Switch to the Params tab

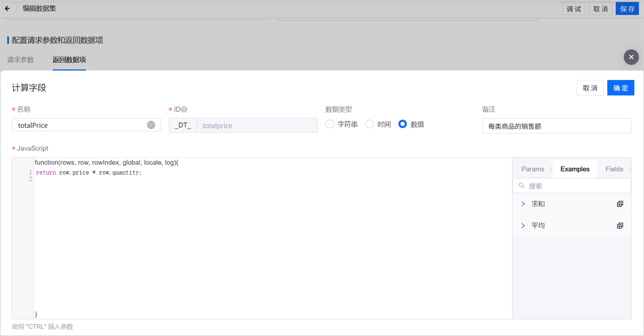pos(532,169)
